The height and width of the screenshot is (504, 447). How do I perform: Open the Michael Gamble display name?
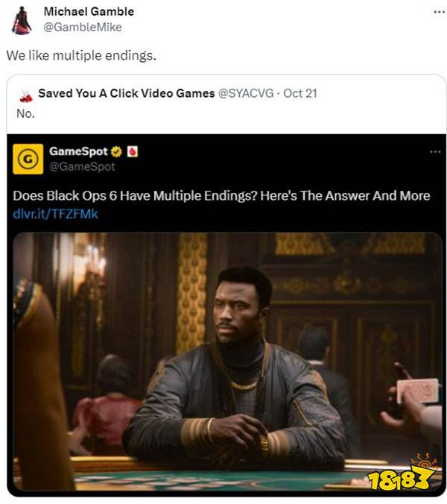tap(89, 12)
